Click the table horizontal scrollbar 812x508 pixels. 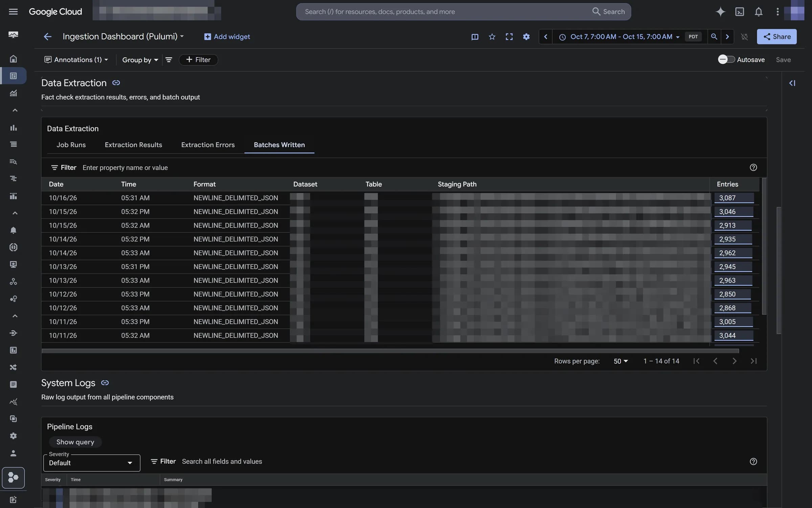(x=390, y=351)
